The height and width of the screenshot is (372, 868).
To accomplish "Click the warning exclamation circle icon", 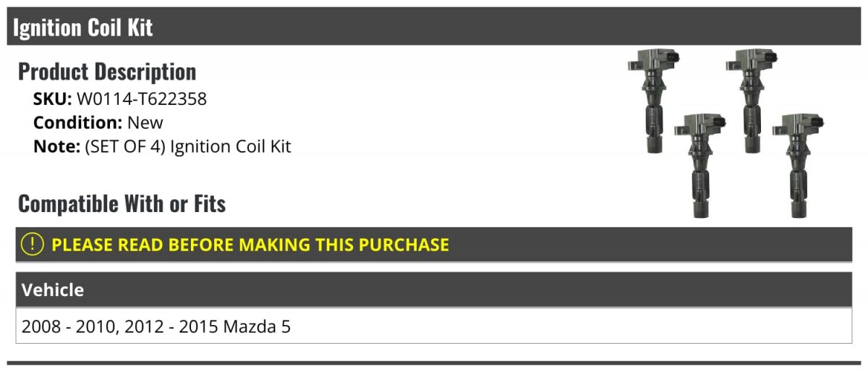I will coord(33,245).
